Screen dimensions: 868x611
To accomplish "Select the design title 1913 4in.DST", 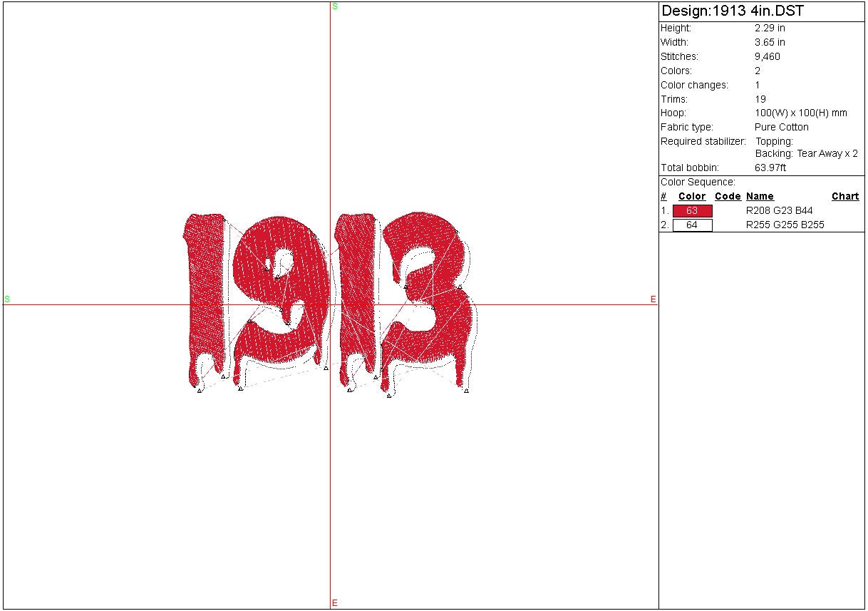I will [x=733, y=11].
